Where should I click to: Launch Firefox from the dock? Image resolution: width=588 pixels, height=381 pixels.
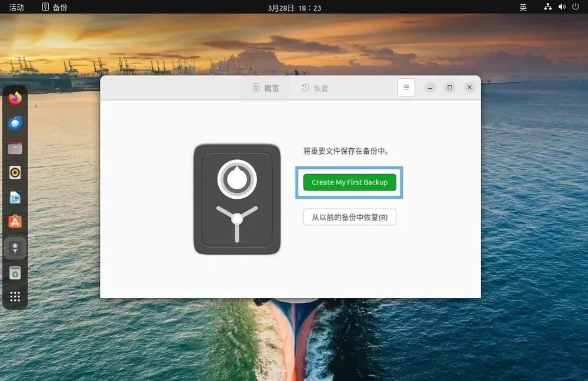tap(15, 98)
